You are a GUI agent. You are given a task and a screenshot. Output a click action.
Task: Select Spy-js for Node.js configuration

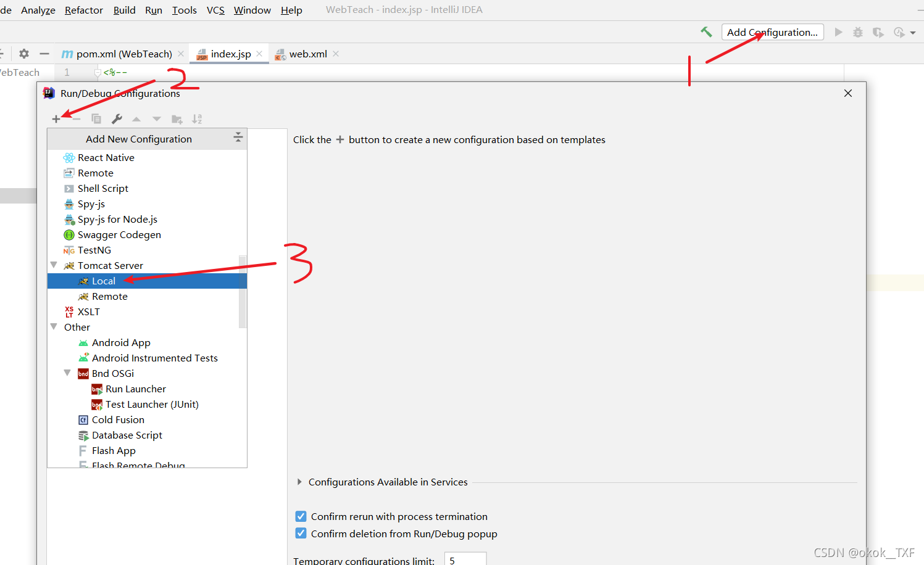[147, 220]
